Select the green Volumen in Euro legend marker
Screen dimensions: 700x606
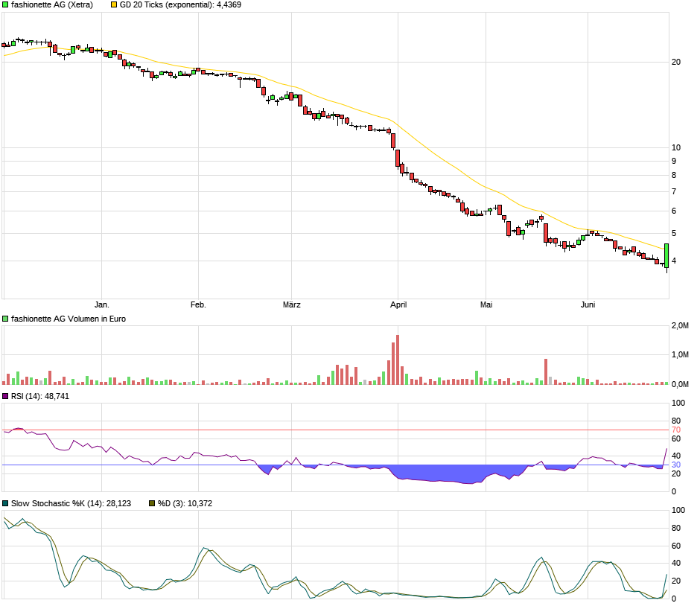6,319
